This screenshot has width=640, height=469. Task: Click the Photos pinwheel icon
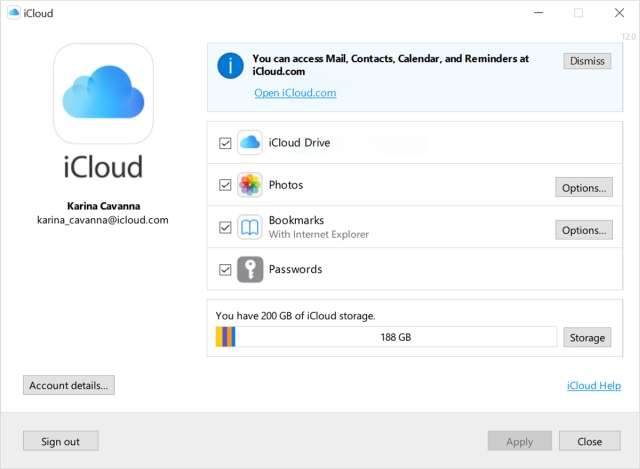(x=249, y=185)
